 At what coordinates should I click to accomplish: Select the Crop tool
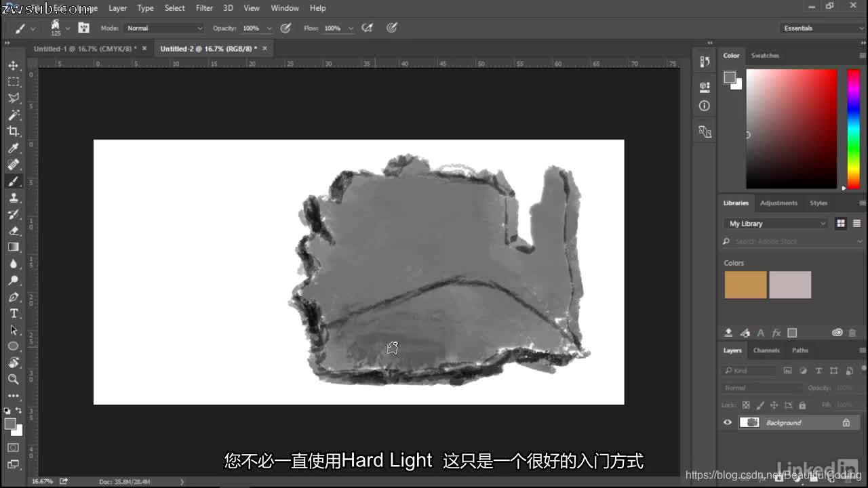pyautogui.click(x=14, y=131)
